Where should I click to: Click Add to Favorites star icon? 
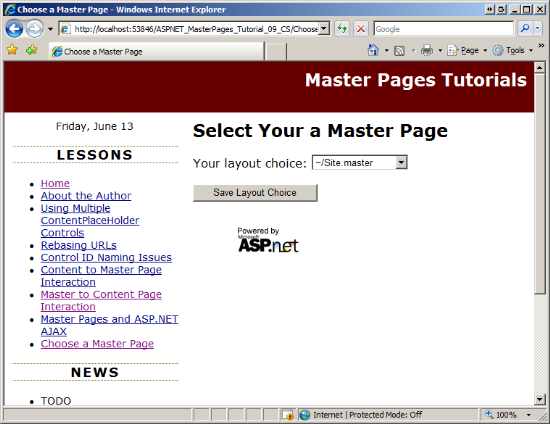click(x=32, y=50)
